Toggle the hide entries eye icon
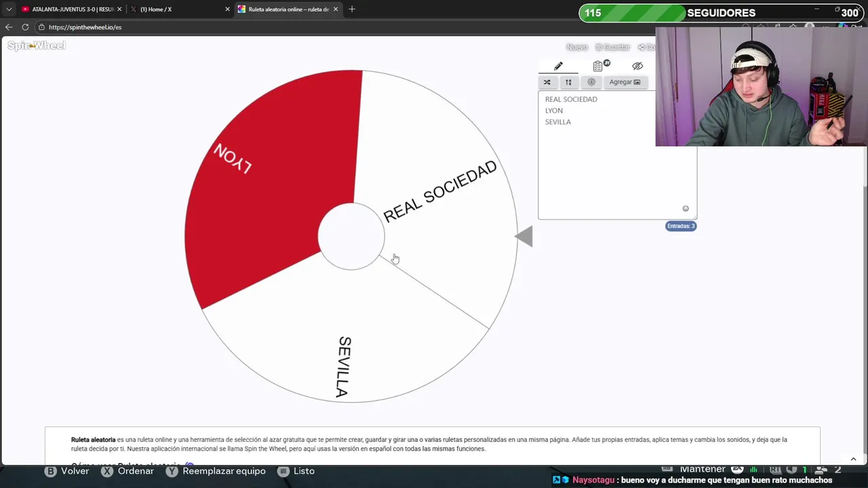This screenshot has width=868, height=488. 637,66
